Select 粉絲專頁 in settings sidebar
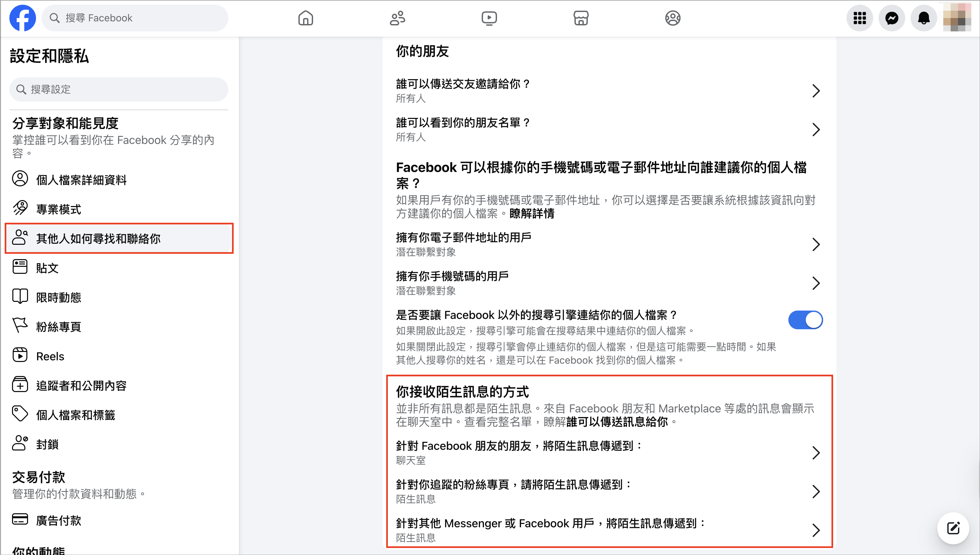Image resolution: width=980 pixels, height=555 pixels. (x=59, y=327)
